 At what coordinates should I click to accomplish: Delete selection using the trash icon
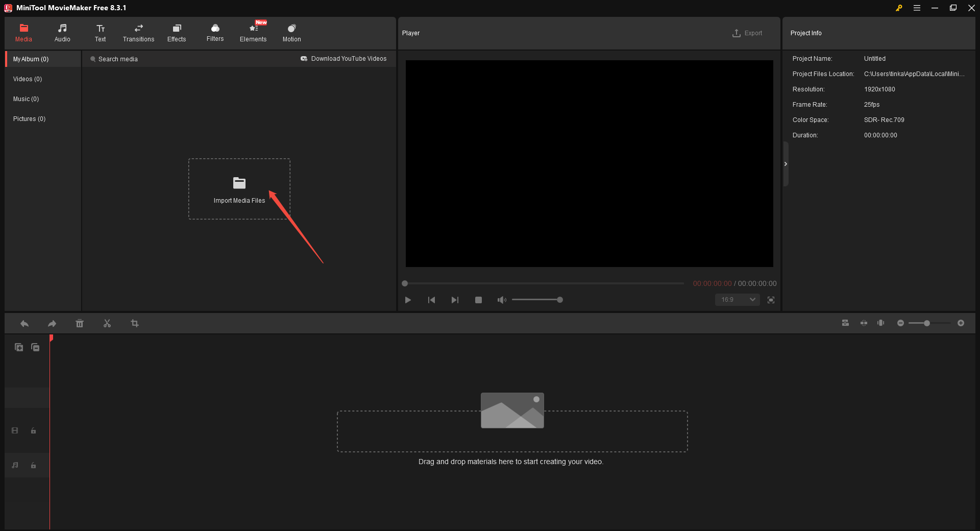tap(80, 323)
